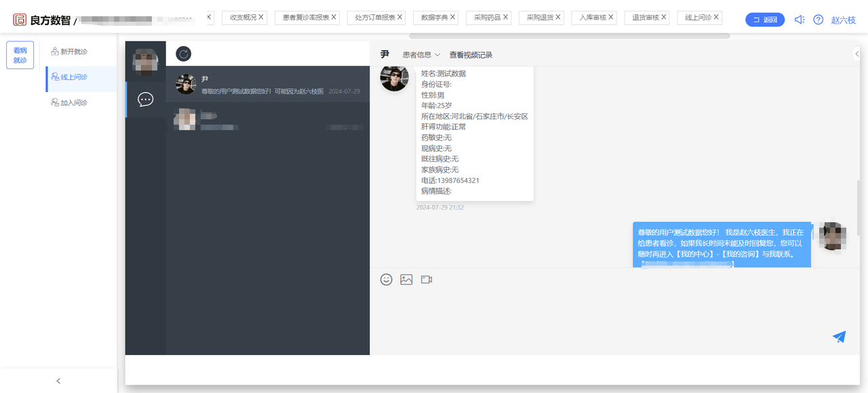Click doctor avatar beside the blue reply

pyautogui.click(x=832, y=236)
